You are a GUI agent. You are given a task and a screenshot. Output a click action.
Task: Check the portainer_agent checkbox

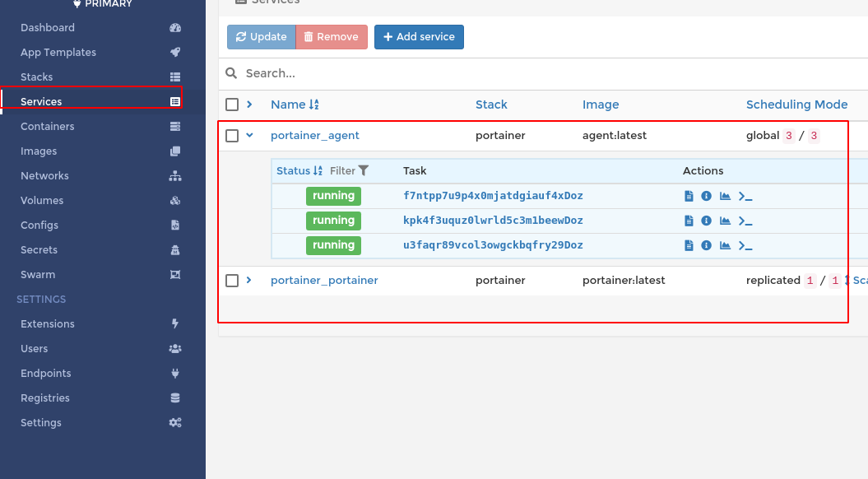(232, 136)
